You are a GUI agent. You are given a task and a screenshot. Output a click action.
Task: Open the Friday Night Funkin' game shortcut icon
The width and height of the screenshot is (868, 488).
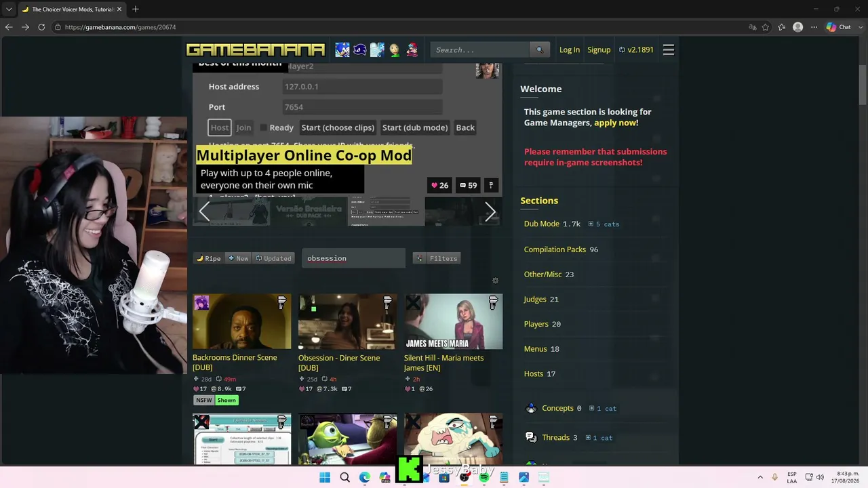[x=412, y=50]
